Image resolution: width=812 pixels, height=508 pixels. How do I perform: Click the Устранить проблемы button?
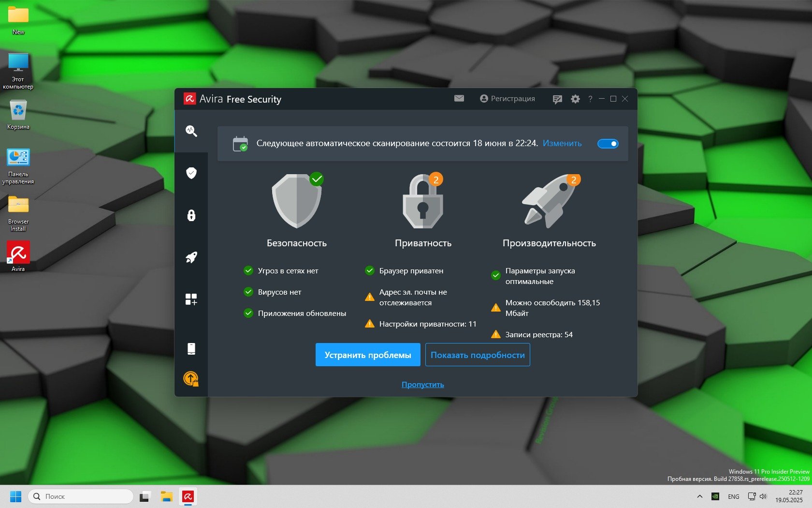(368, 355)
